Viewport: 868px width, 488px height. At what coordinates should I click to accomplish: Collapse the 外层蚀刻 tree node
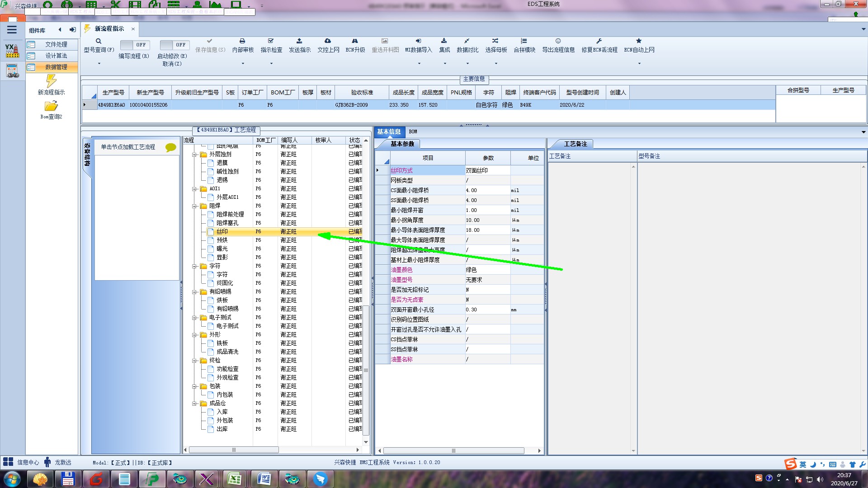(194, 155)
